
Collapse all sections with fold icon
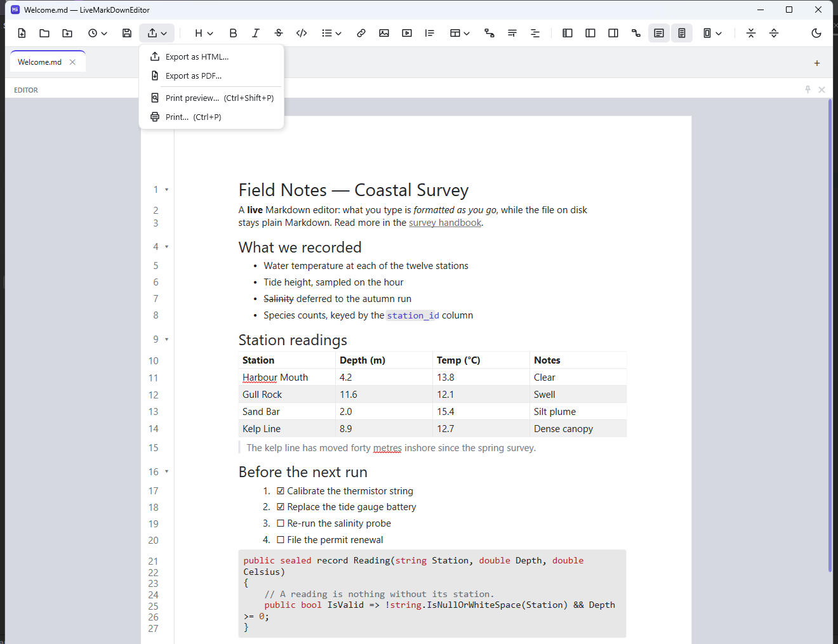coord(751,33)
